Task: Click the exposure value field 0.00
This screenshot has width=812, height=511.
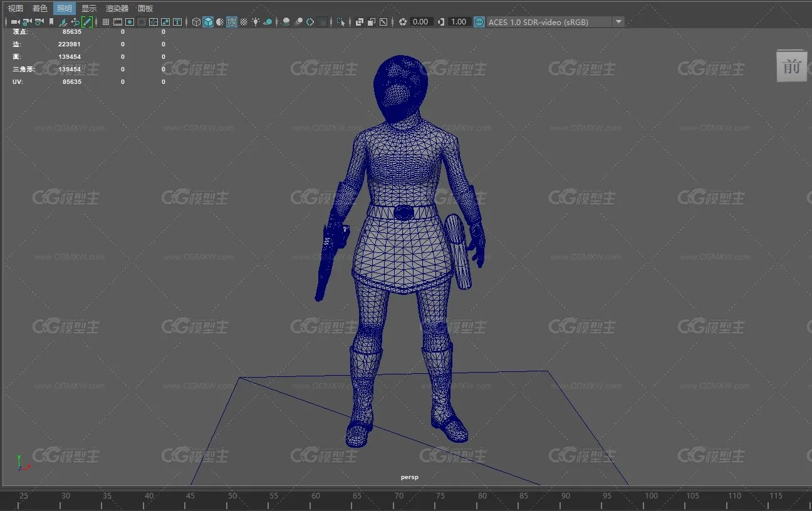Action: pos(421,22)
